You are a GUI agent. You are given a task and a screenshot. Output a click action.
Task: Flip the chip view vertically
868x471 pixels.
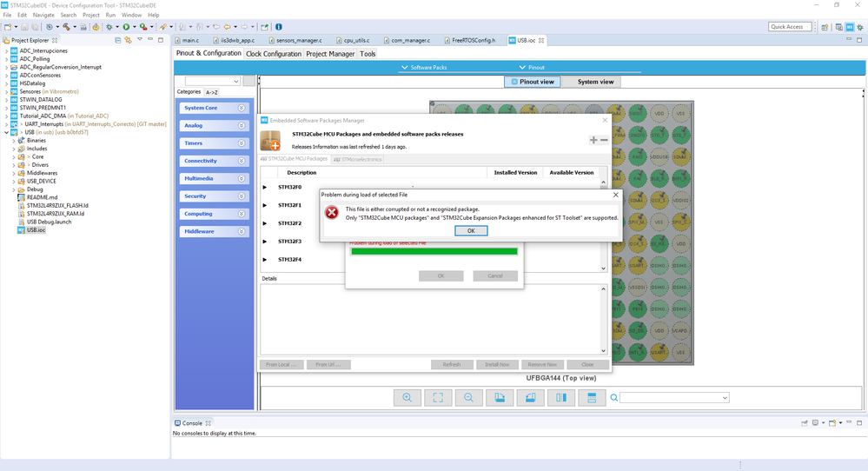pyautogui.click(x=592, y=397)
